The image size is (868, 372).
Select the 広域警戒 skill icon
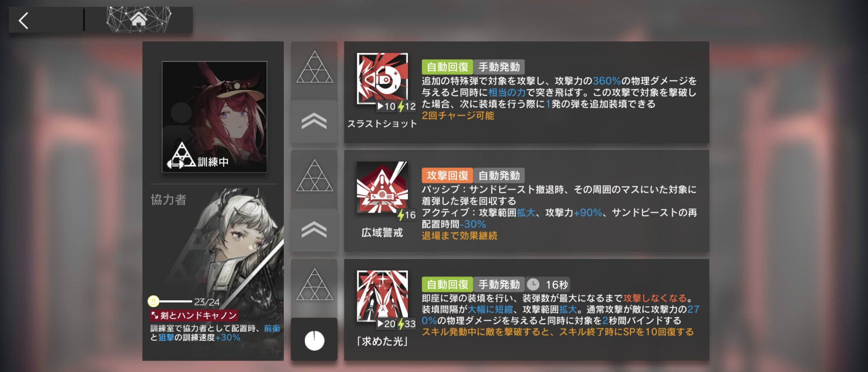point(382,187)
